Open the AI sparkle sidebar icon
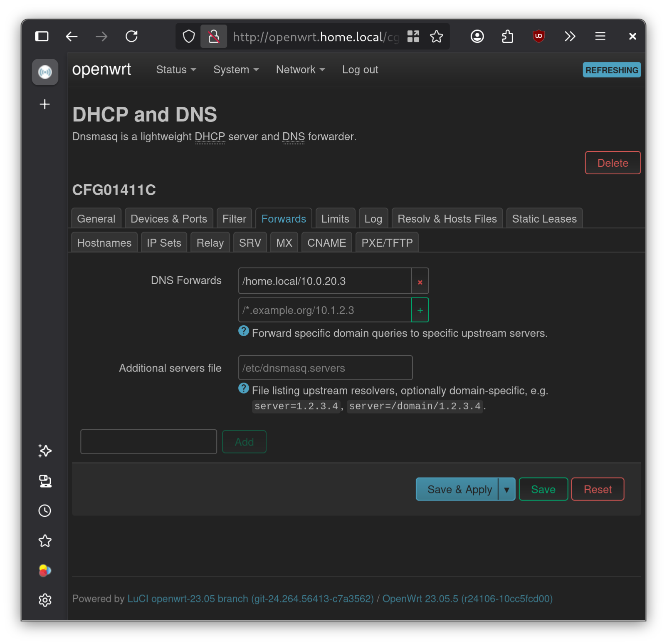The width and height of the screenshot is (667, 644). point(45,451)
